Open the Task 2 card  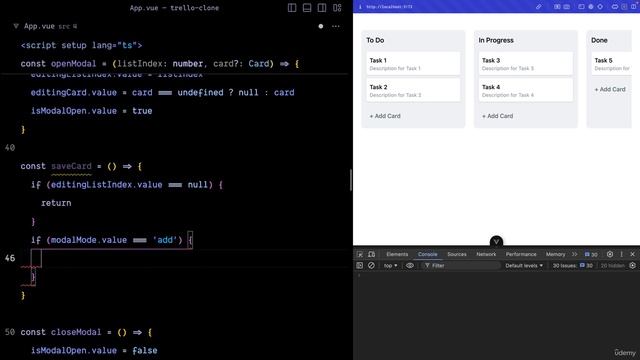pyautogui.click(x=413, y=90)
